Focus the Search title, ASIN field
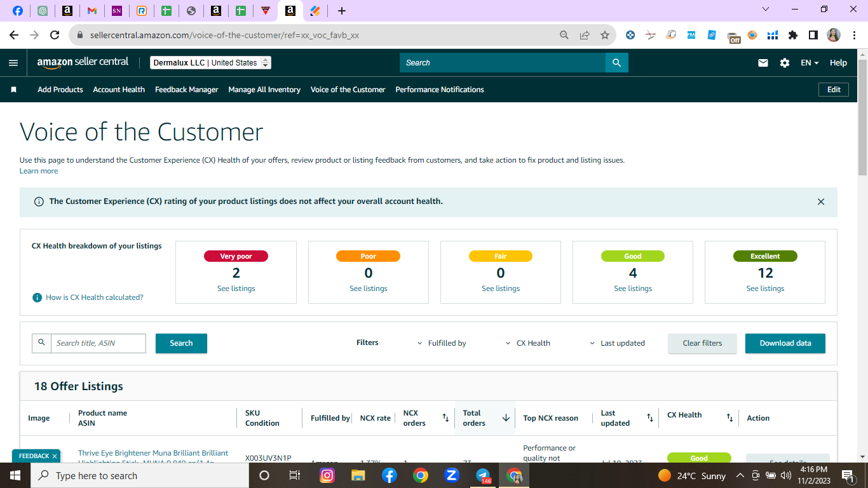Image resolution: width=868 pixels, height=488 pixels. coord(98,343)
